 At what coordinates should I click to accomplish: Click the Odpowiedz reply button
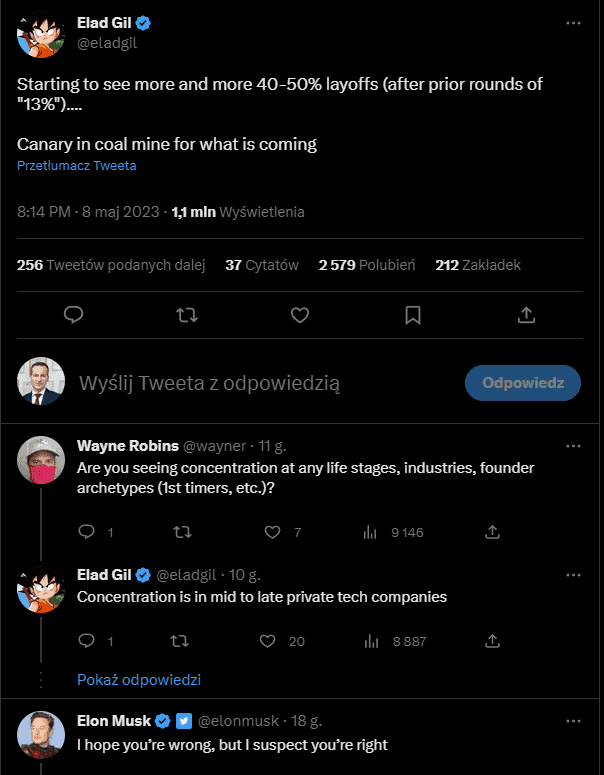coord(523,382)
